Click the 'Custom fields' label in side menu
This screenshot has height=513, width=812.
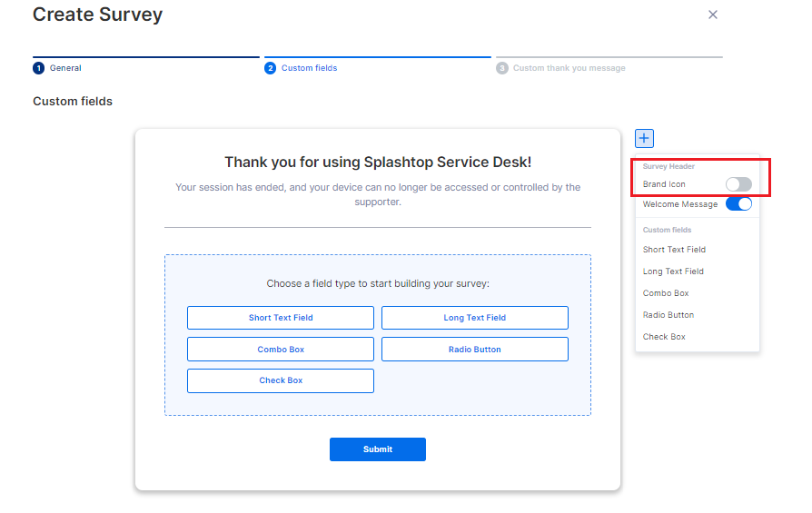tap(667, 230)
